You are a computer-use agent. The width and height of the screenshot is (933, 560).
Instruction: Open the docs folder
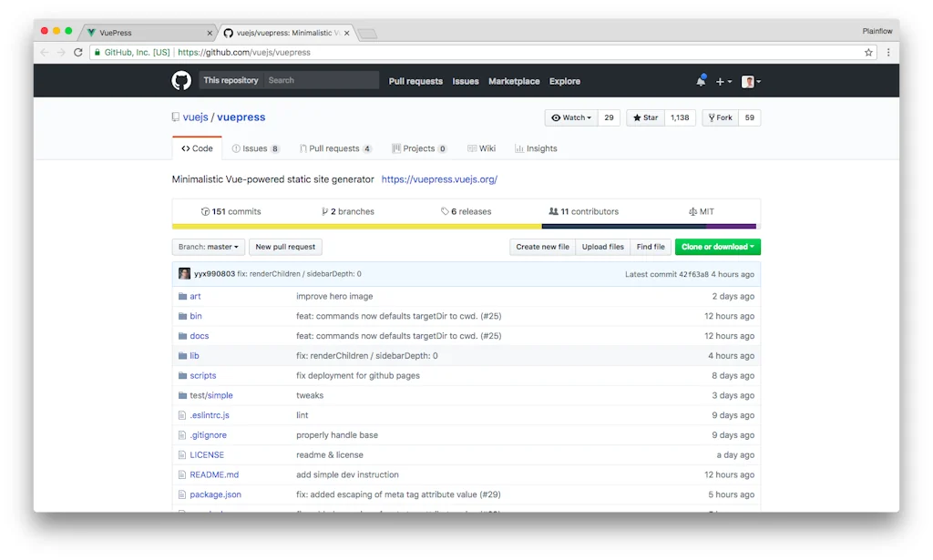[x=200, y=336]
